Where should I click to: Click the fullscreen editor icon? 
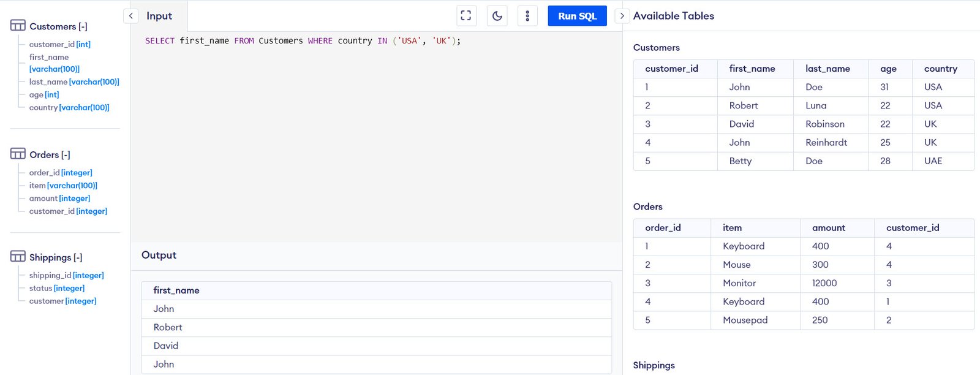pyautogui.click(x=466, y=16)
